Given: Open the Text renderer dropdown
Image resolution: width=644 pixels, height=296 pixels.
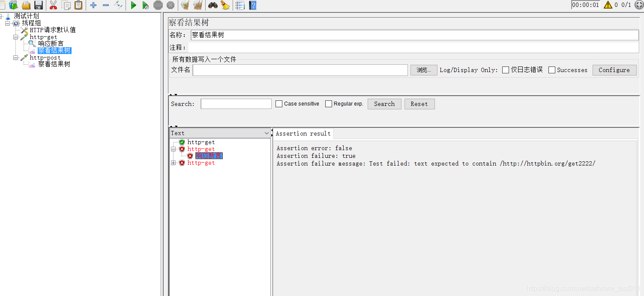Looking at the screenshot, I should click(x=220, y=133).
